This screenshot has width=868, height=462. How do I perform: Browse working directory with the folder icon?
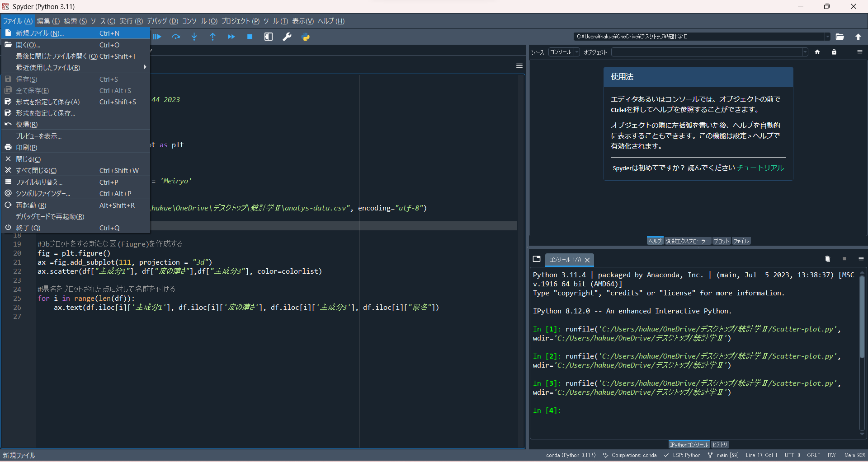tap(840, 37)
